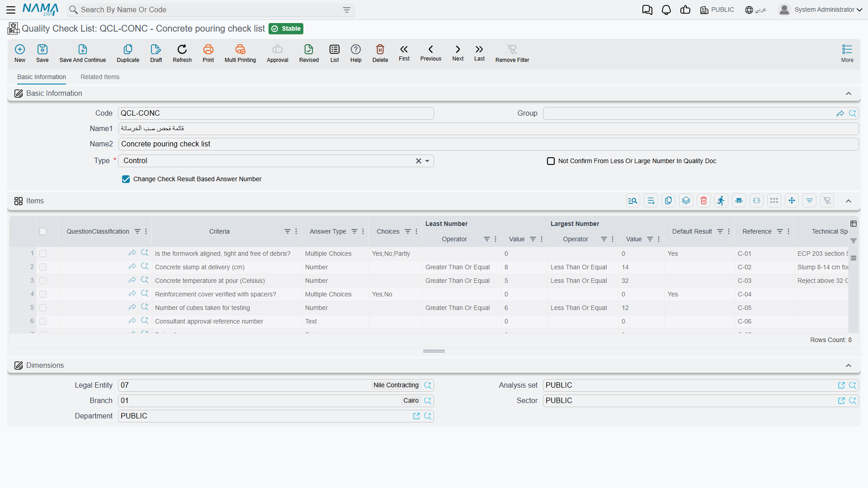Select row 5 checkbox for cubes taken
868x488 pixels.
click(43, 308)
